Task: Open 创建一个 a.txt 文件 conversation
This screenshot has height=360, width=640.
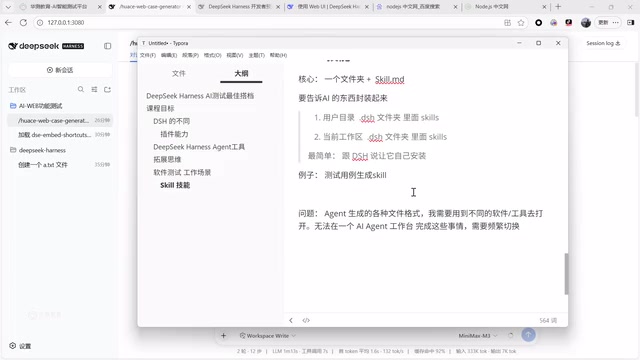Action: (60, 165)
